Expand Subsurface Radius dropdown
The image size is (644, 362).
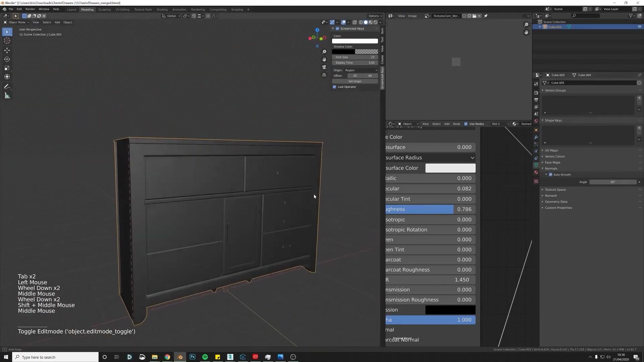pos(430,158)
